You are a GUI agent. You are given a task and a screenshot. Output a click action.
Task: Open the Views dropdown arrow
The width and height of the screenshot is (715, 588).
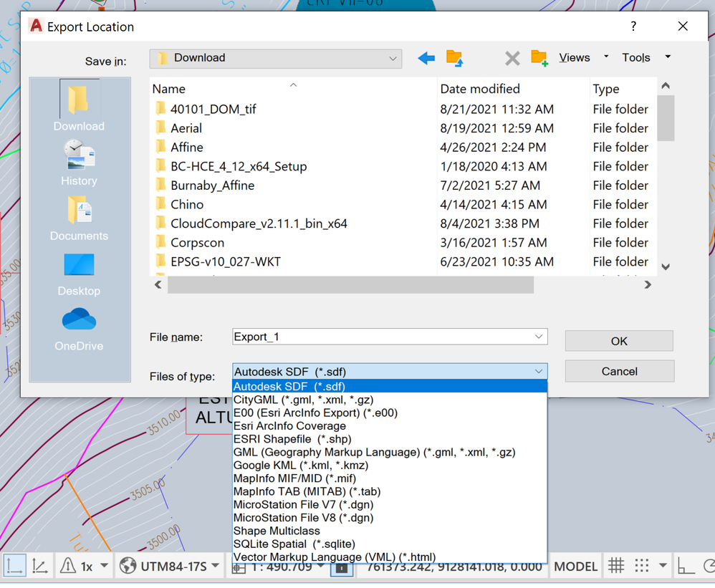(606, 57)
